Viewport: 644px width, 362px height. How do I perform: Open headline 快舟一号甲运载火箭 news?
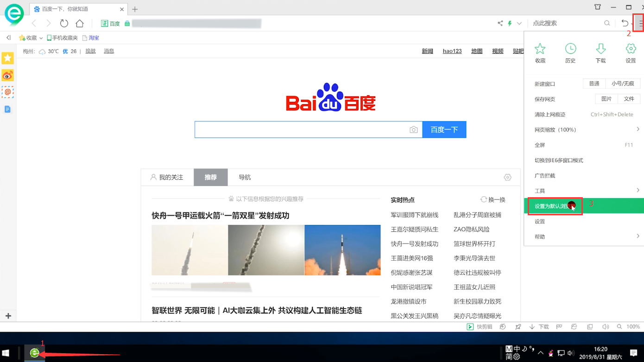tap(221, 216)
